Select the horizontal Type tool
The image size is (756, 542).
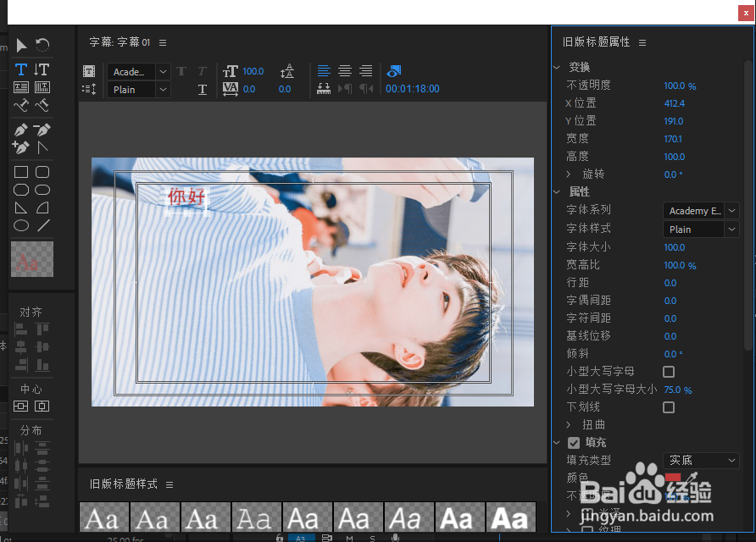[21, 69]
